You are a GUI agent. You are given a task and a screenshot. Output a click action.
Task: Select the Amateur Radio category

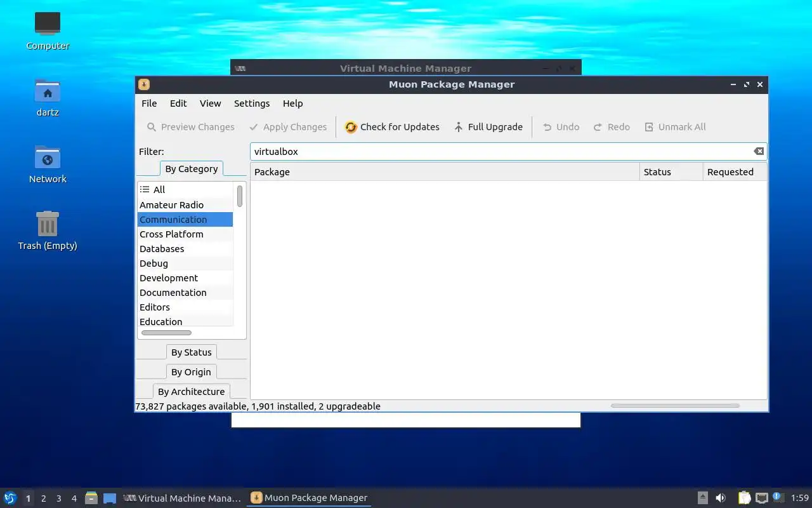185,205
